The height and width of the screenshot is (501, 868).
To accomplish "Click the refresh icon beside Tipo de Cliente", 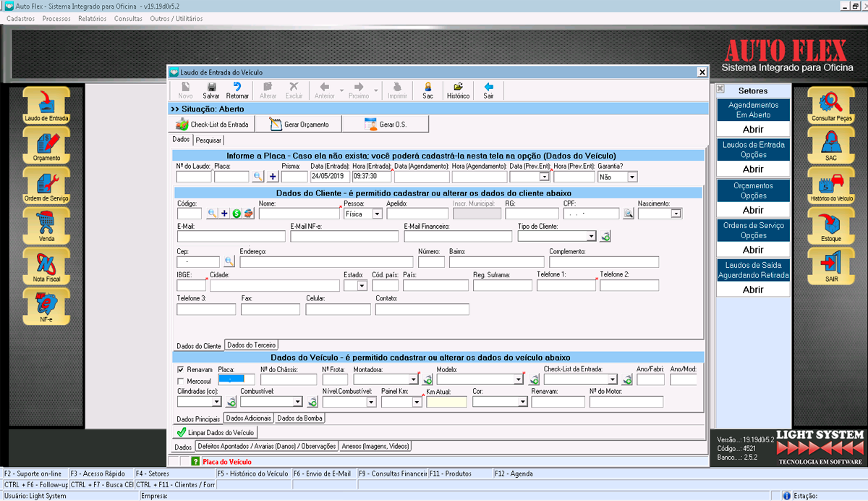I will (x=605, y=236).
